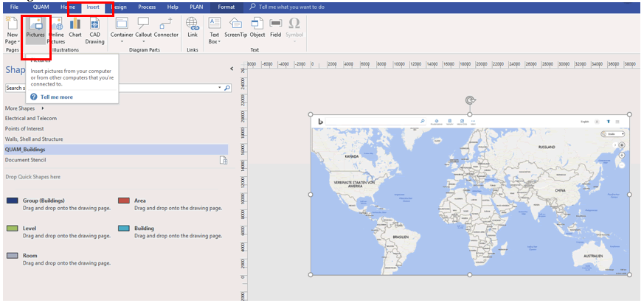Expand the Text Box dropdown arrow
This screenshot has height=303, width=644.
(x=219, y=42)
